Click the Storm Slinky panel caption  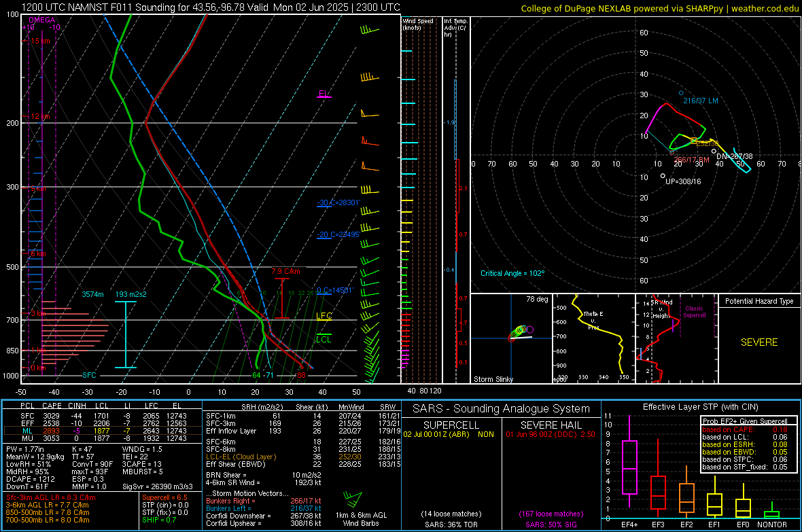493,379
